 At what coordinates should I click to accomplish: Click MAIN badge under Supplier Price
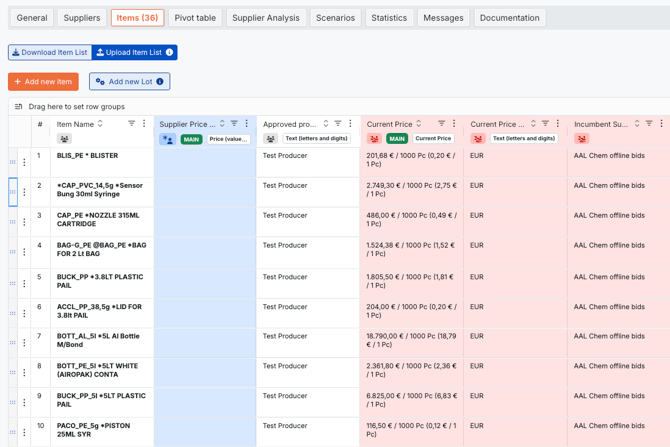[191, 139]
